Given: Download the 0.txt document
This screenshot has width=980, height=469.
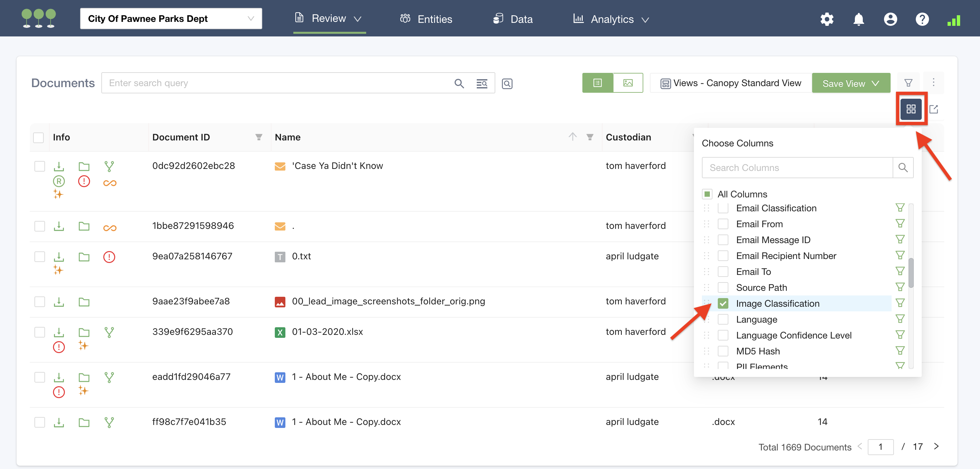Looking at the screenshot, I should point(59,257).
